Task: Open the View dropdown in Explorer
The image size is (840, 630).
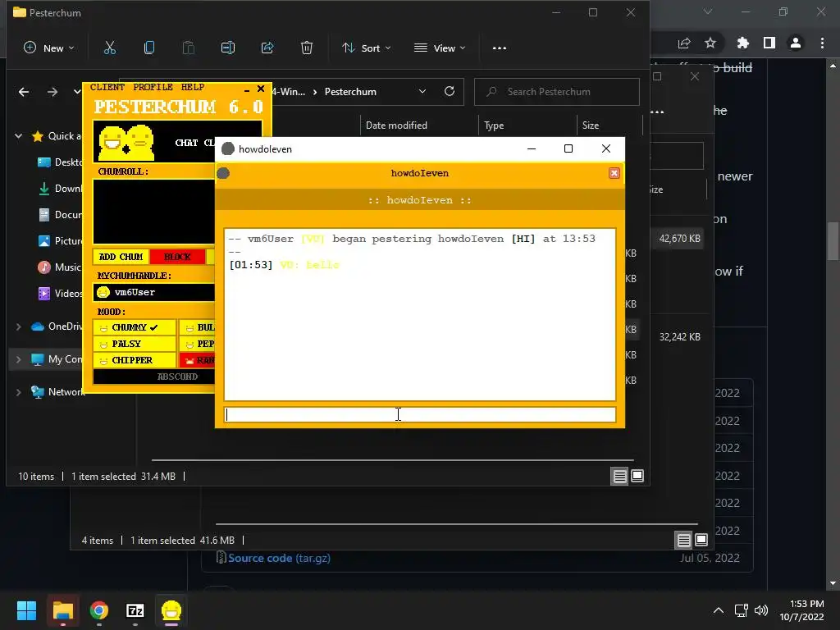Action: point(440,48)
